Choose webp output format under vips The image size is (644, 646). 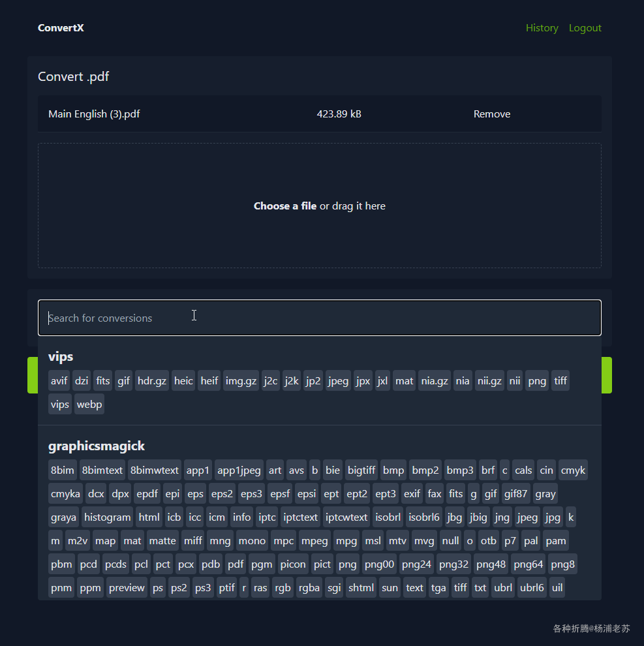89,404
